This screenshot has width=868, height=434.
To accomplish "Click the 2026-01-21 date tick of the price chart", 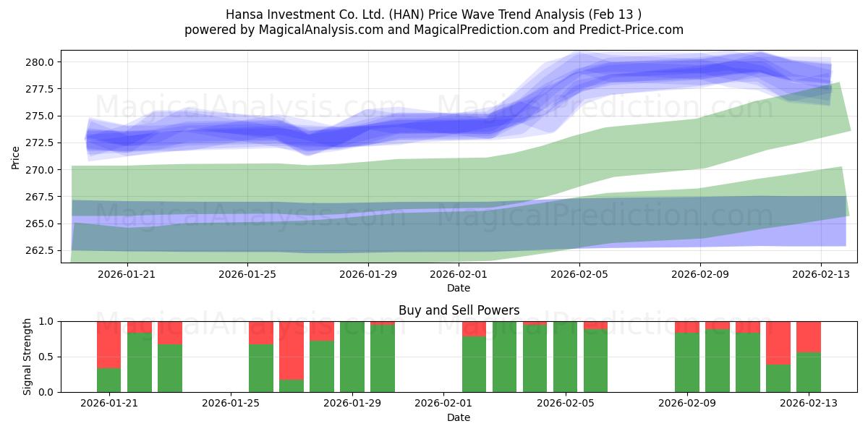I will (x=127, y=274).
